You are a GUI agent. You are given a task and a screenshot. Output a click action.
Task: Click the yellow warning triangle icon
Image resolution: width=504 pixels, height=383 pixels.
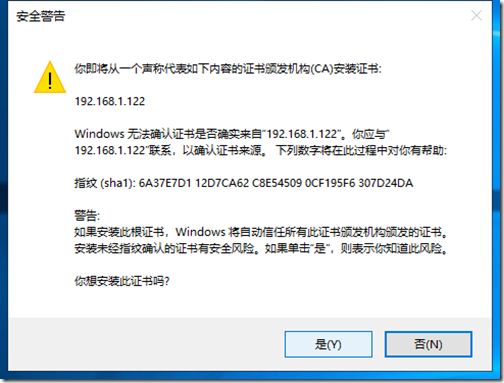pyautogui.click(x=50, y=77)
